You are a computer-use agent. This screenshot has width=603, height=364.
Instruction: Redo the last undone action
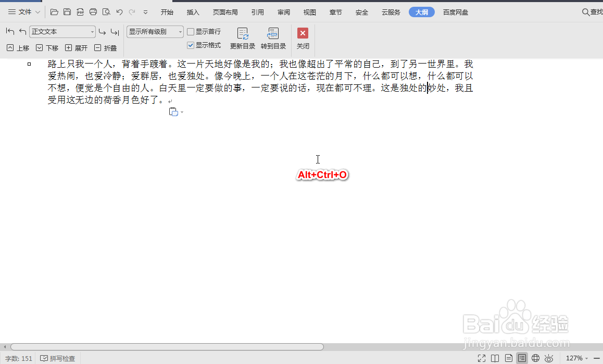tap(132, 12)
